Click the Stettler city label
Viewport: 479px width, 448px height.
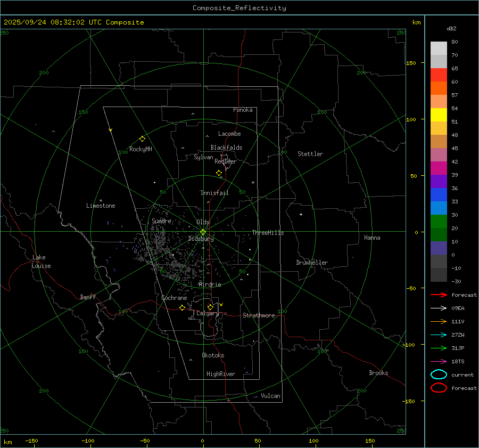tap(310, 154)
